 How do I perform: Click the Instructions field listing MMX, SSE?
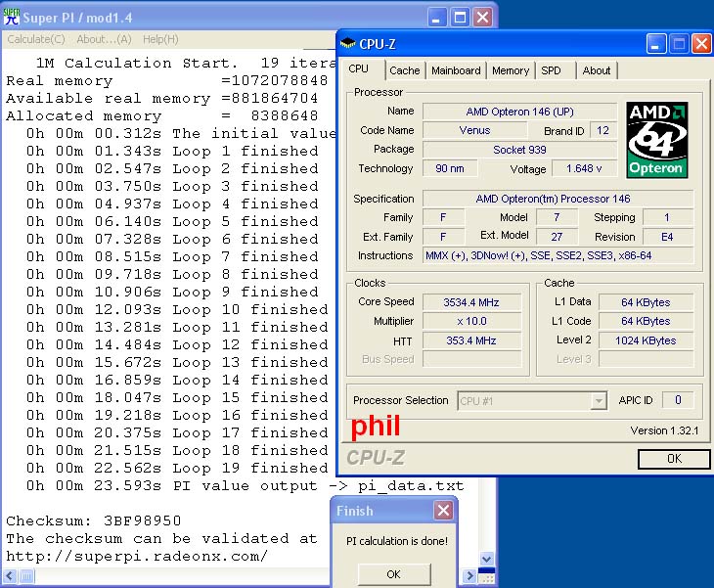point(558,255)
